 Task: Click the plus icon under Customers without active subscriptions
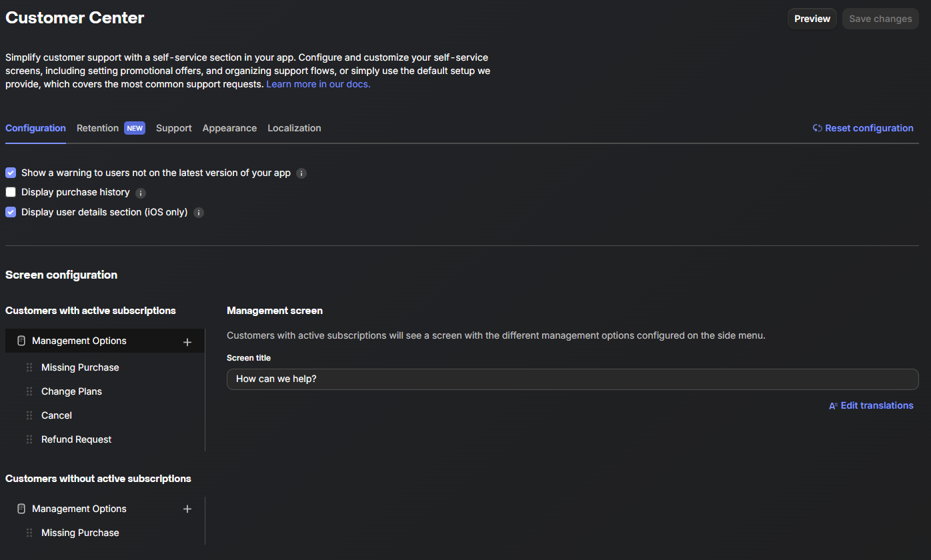pyautogui.click(x=187, y=509)
